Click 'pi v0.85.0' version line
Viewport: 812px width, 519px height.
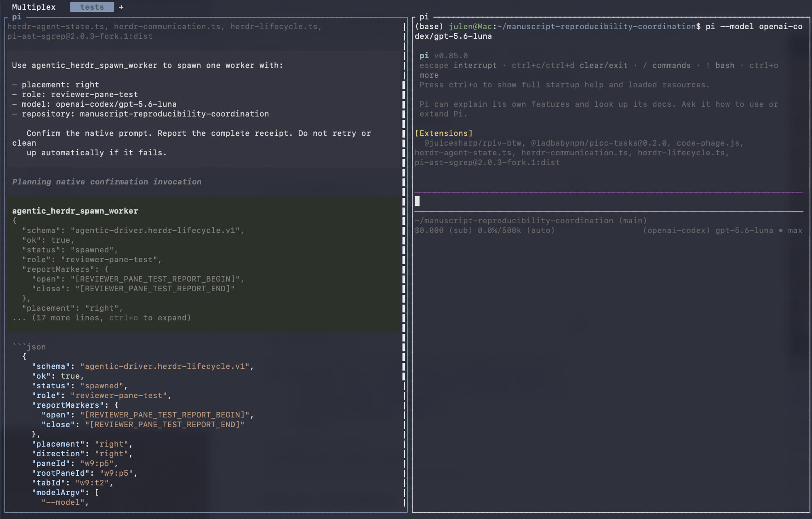click(x=443, y=55)
